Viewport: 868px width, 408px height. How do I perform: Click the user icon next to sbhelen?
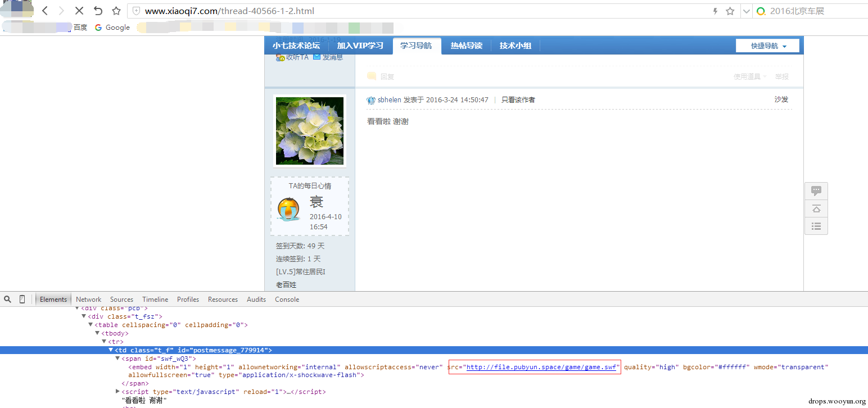click(371, 100)
